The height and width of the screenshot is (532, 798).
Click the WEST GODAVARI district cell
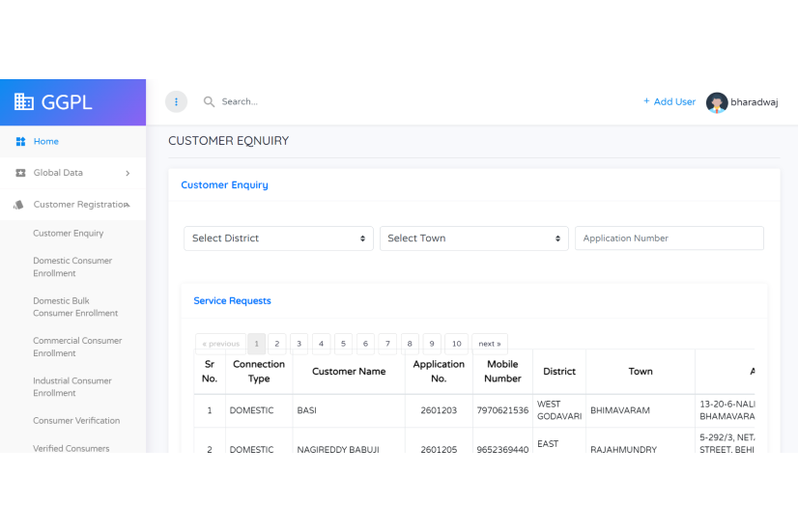[559, 410]
